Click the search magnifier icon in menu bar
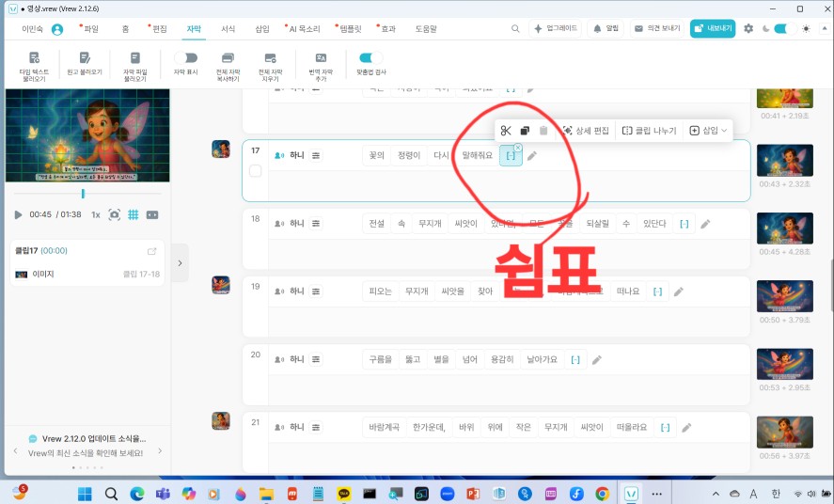Image resolution: width=834 pixels, height=504 pixels. pos(515,28)
